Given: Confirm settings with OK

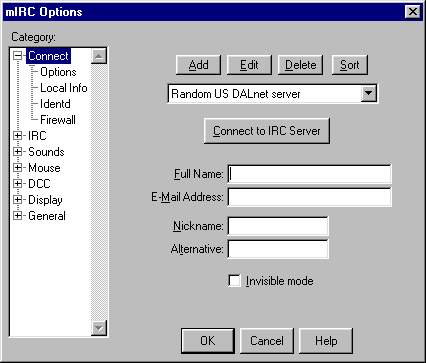Looking at the screenshot, I should pos(208,341).
